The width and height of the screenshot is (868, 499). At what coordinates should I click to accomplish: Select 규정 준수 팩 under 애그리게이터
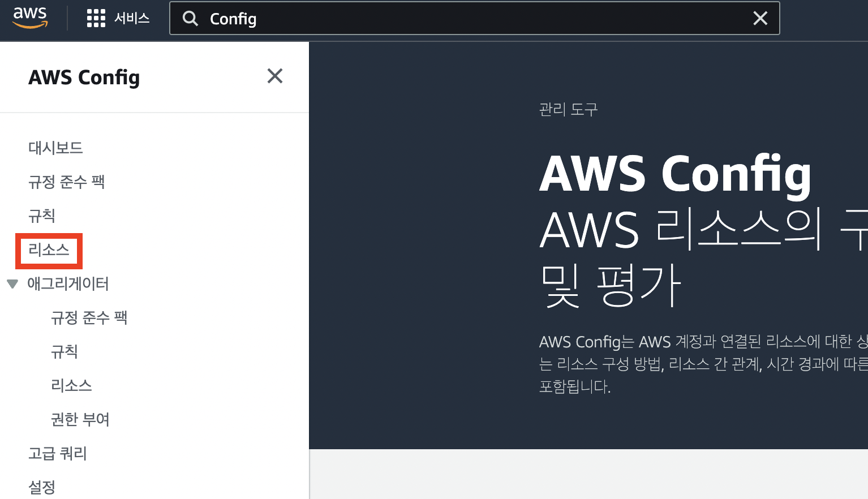[x=89, y=317]
